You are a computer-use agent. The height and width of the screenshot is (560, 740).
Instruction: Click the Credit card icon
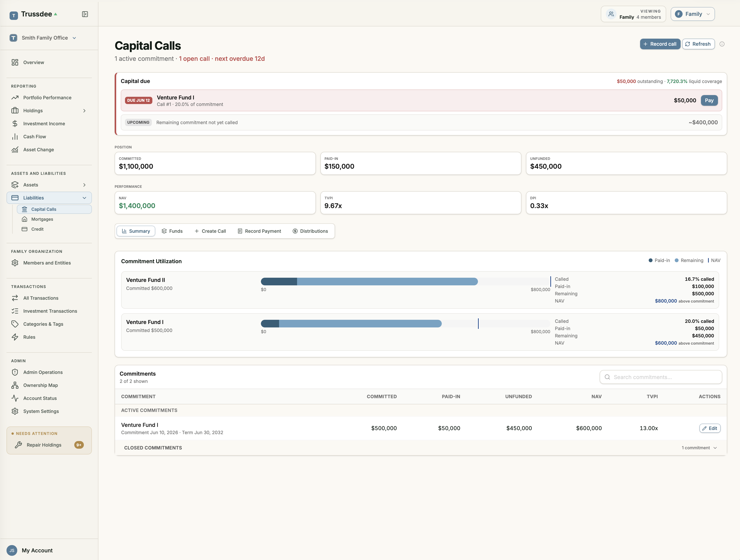tap(25, 229)
